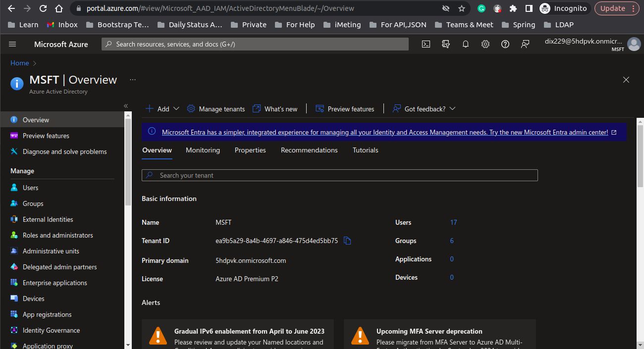The height and width of the screenshot is (349, 644).
Task: Click the App registrations icon
Action: [x=14, y=314]
